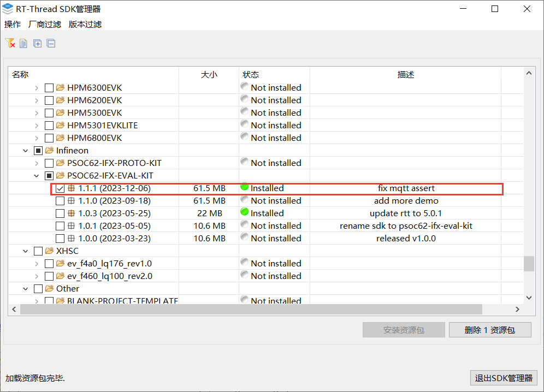544x392 pixels.
Task: Click folder icon of HPM6200EVK
Action: (61, 100)
